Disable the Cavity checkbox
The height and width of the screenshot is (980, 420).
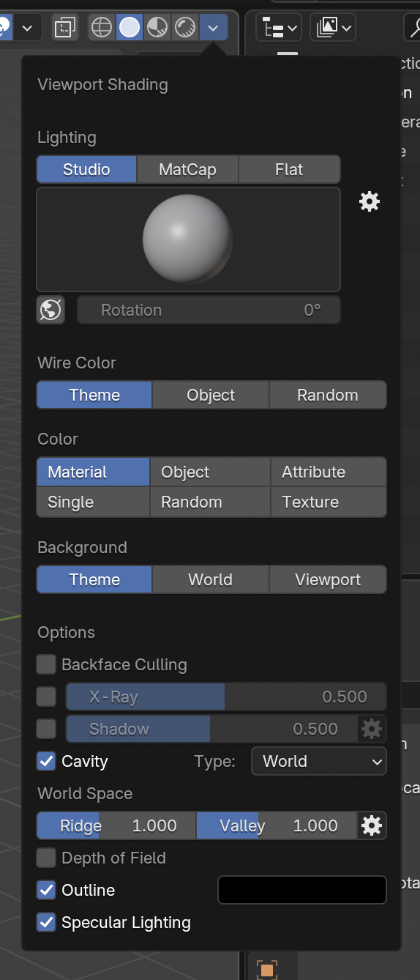46,761
